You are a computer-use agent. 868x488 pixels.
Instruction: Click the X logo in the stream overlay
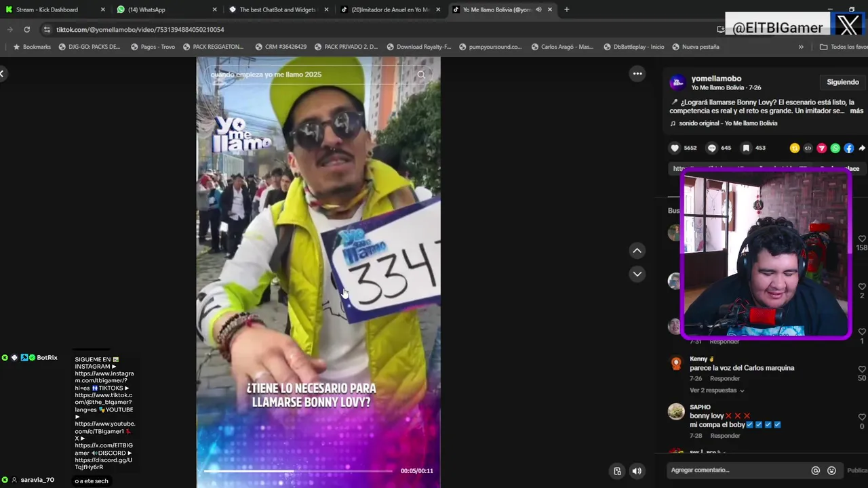(x=848, y=26)
